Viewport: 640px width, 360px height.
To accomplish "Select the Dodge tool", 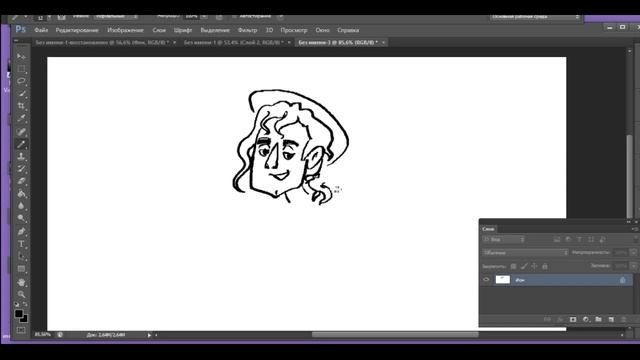I will tap(21, 218).
